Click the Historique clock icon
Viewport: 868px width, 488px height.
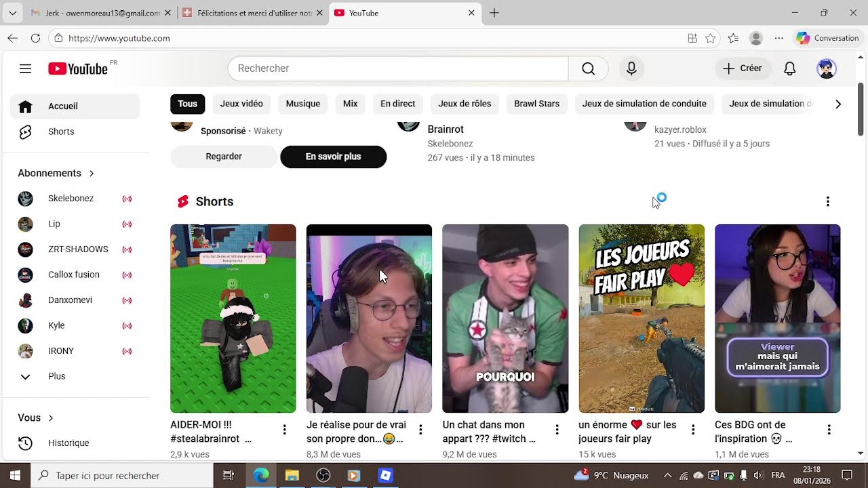(x=25, y=443)
